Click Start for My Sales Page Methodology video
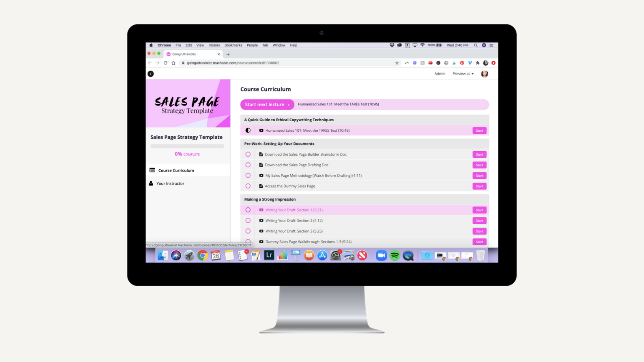644x362 pixels. [x=479, y=176]
